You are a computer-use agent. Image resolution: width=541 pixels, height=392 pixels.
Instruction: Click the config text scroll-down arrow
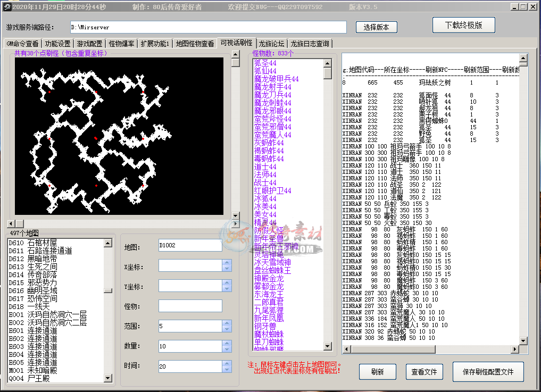[523, 341]
